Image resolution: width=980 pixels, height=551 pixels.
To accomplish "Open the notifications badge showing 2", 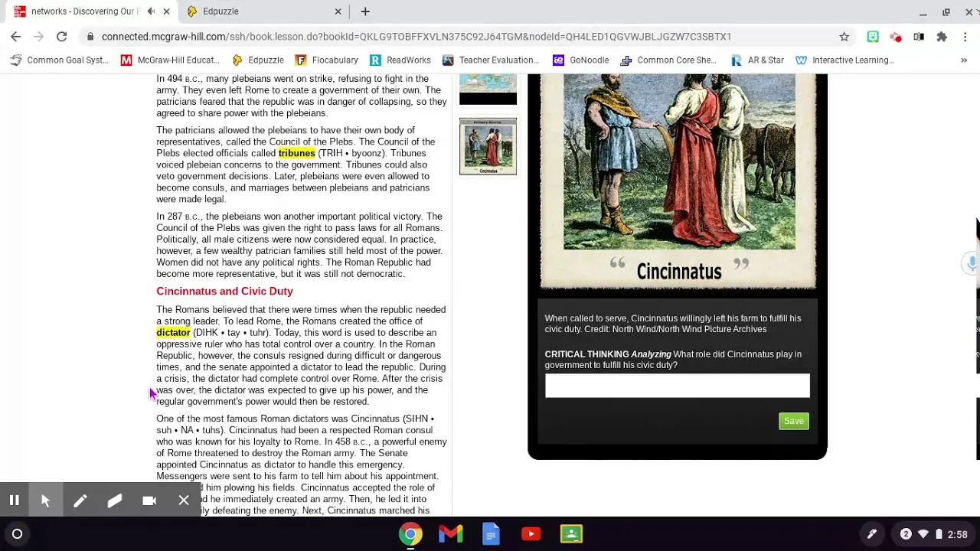I will [x=906, y=534].
